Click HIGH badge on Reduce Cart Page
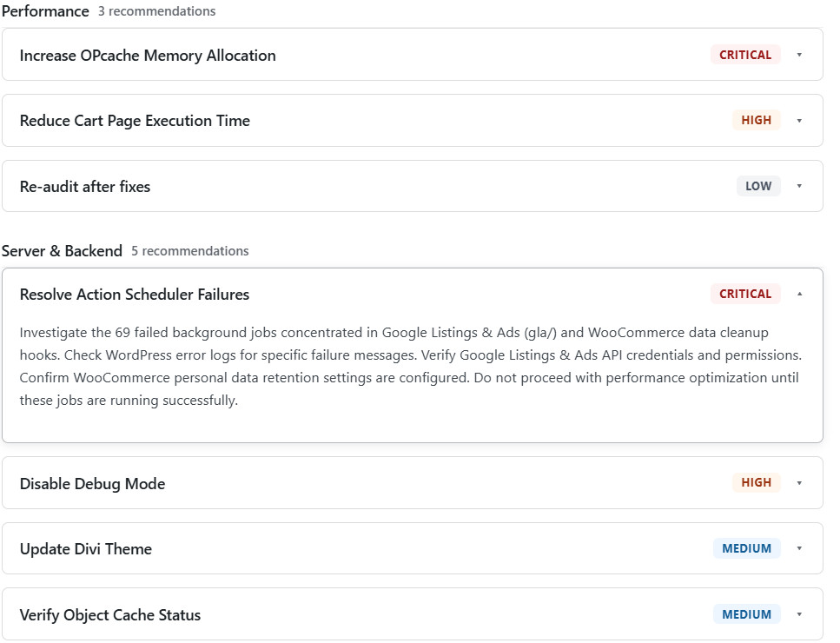 tap(756, 120)
